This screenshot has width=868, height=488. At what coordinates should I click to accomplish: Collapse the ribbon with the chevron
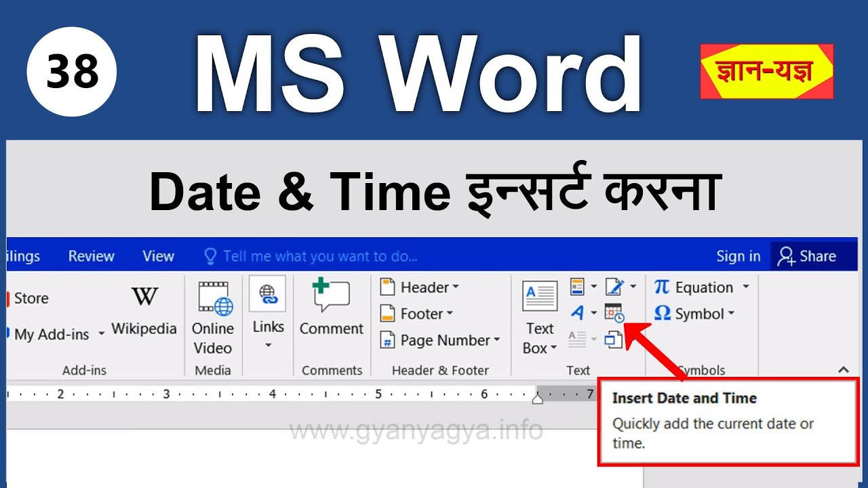(x=843, y=370)
